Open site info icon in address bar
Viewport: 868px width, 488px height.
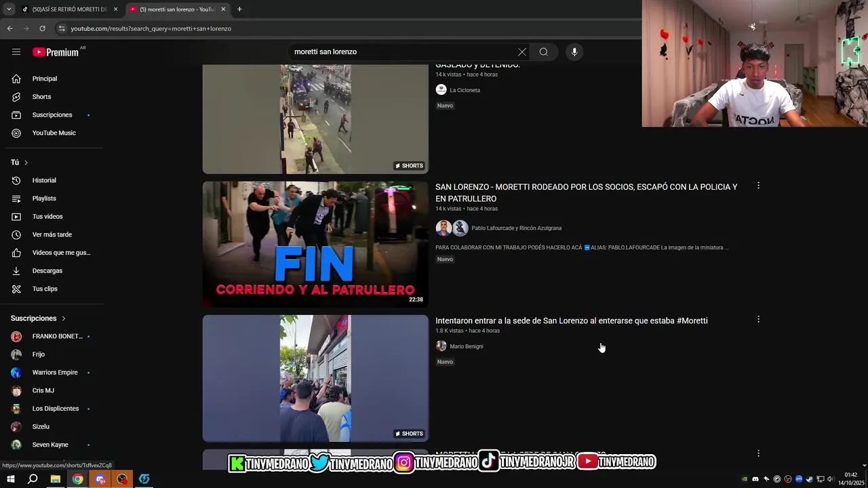tap(62, 28)
